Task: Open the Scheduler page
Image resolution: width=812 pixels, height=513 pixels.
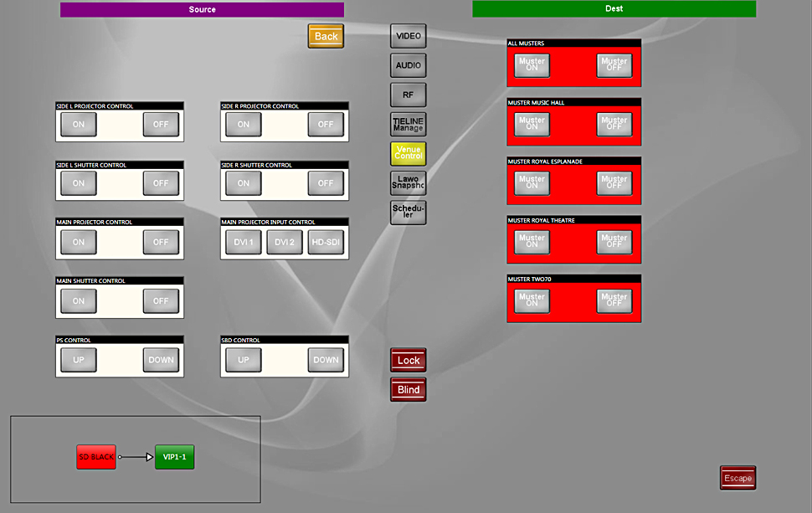Action: pos(409,212)
